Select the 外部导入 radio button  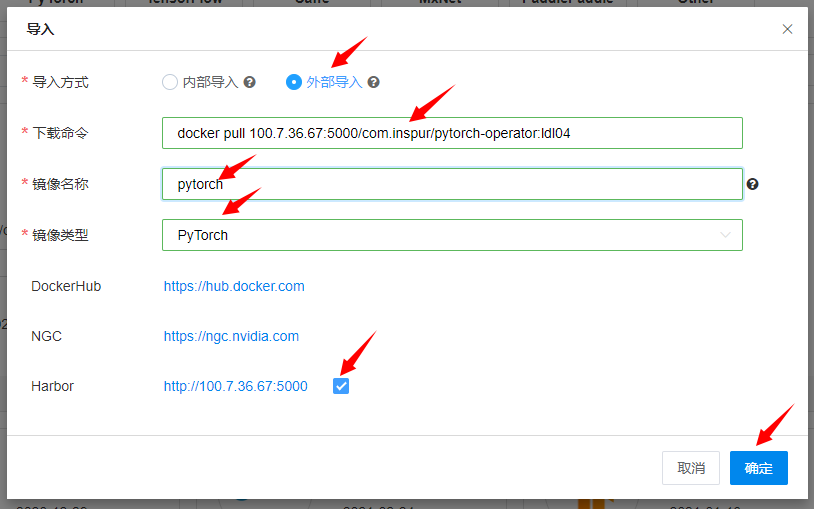click(x=294, y=82)
